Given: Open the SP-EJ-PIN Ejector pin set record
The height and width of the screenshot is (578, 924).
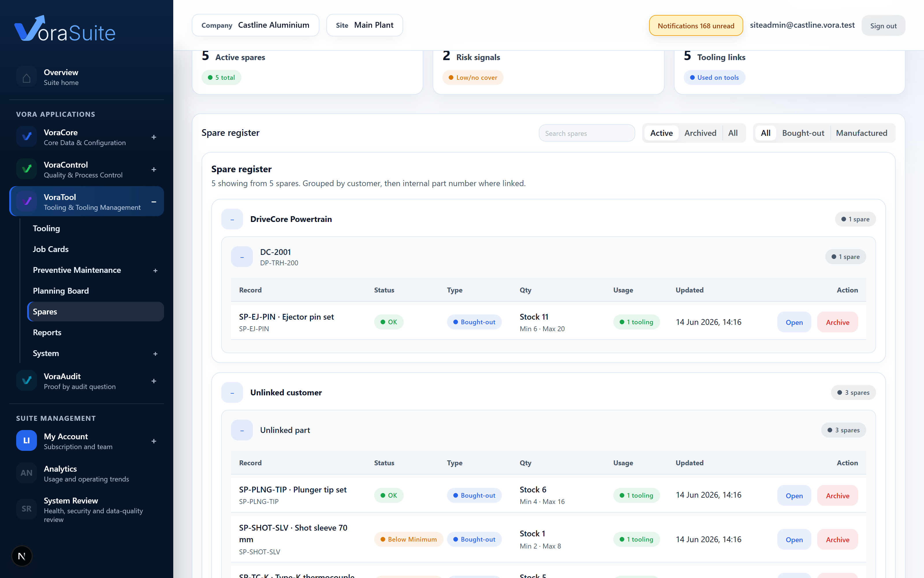Looking at the screenshot, I should (794, 322).
